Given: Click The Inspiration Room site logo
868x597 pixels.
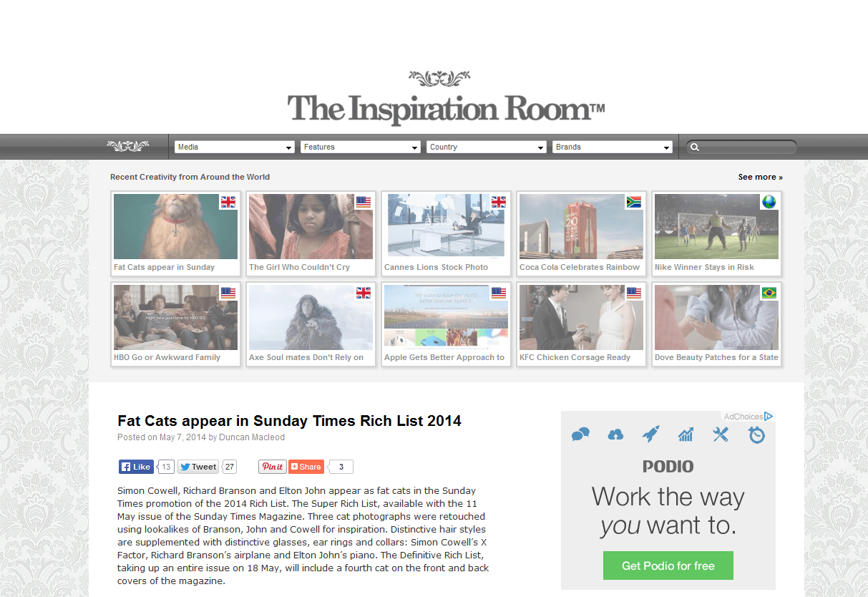Looking at the screenshot, I should click(x=446, y=99).
